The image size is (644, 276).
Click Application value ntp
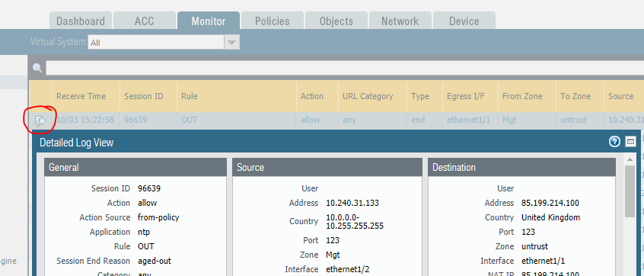(144, 232)
